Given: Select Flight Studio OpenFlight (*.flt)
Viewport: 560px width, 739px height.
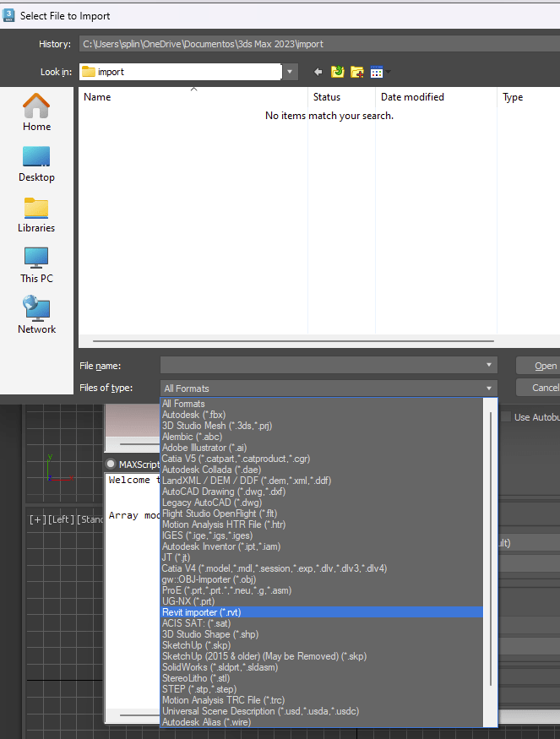Looking at the screenshot, I should pos(323,513).
